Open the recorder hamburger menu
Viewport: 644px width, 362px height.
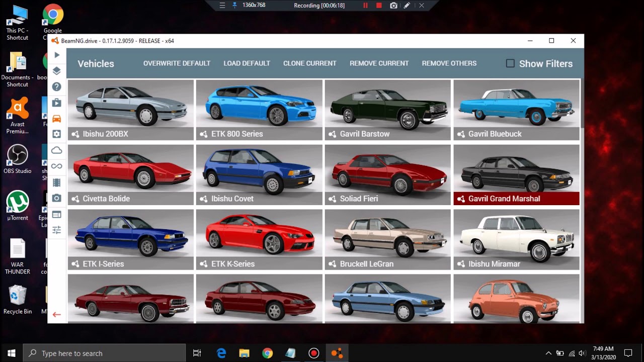point(222,6)
